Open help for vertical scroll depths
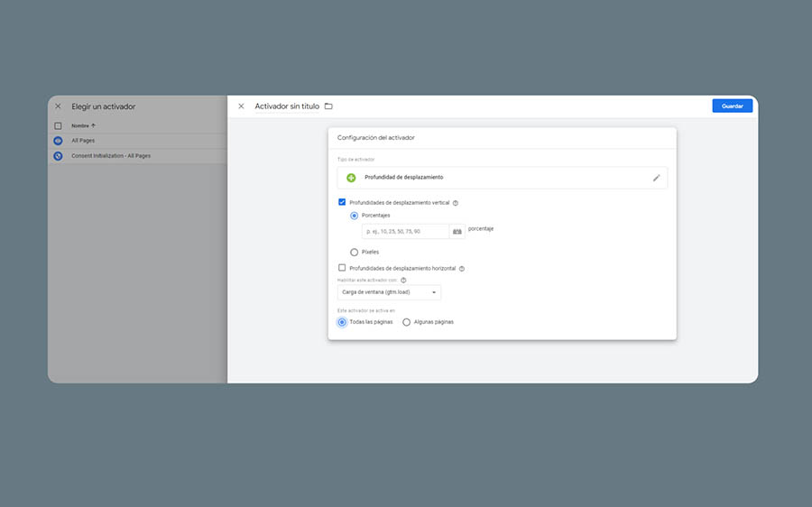 (456, 203)
